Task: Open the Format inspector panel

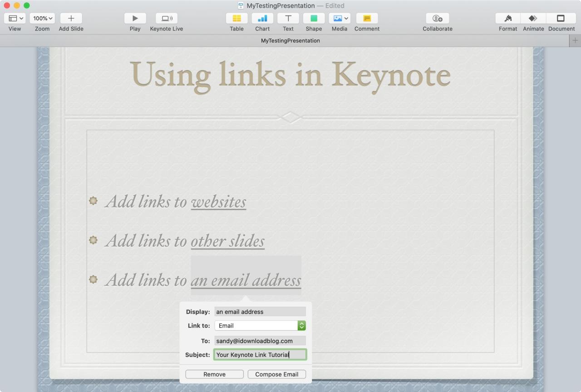Action: [507, 19]
